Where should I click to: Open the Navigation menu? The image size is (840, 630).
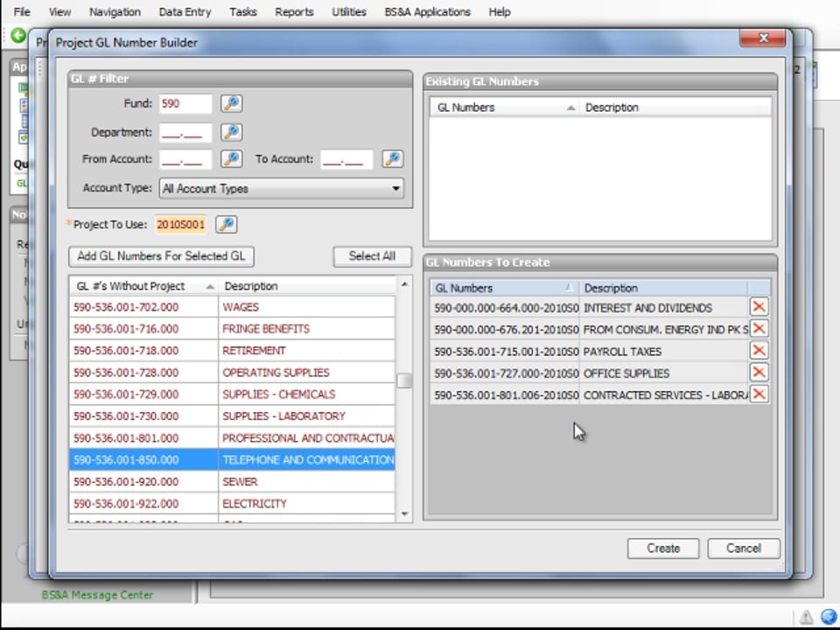[115, 11]
